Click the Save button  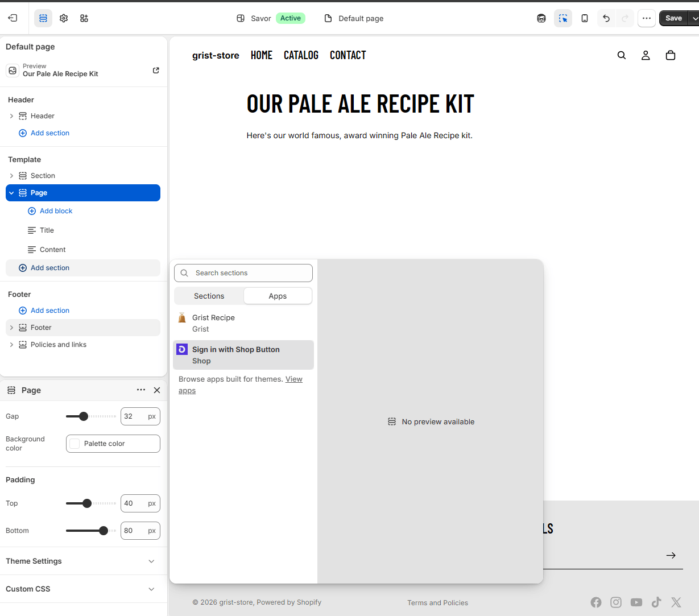pos(673,18)
